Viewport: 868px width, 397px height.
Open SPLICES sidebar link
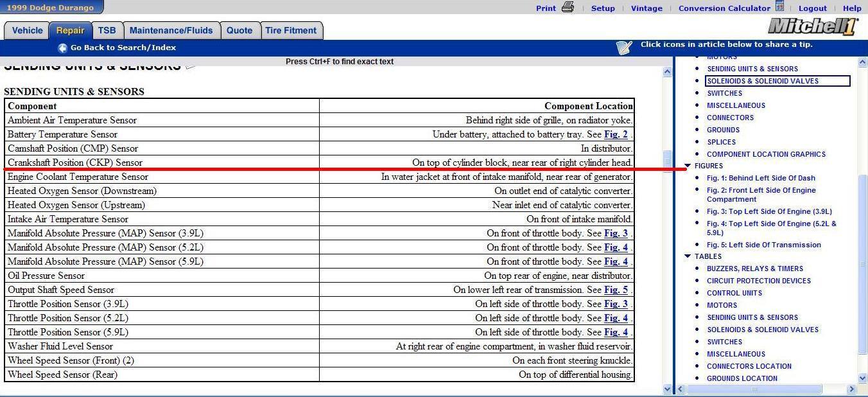point(721,142)
